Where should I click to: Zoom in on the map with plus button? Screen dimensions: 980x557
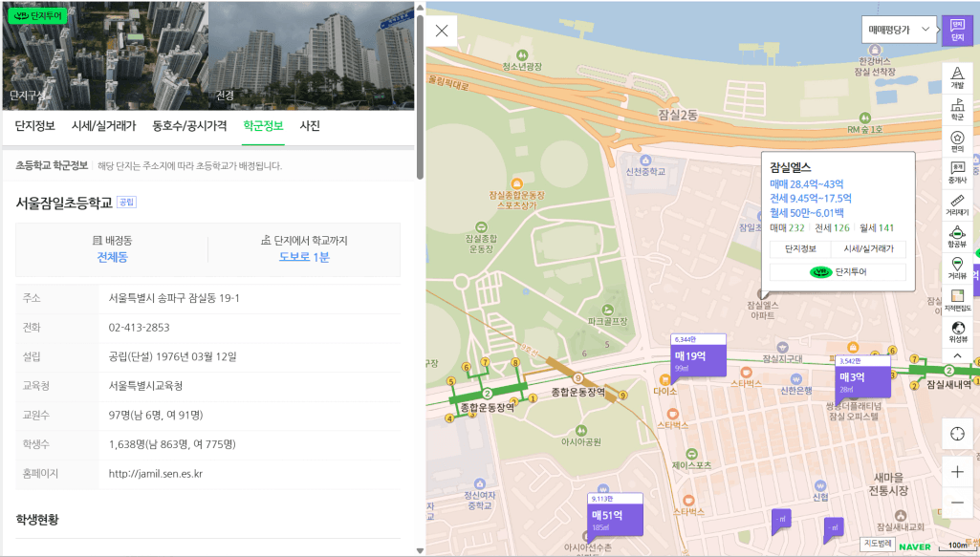957,472
